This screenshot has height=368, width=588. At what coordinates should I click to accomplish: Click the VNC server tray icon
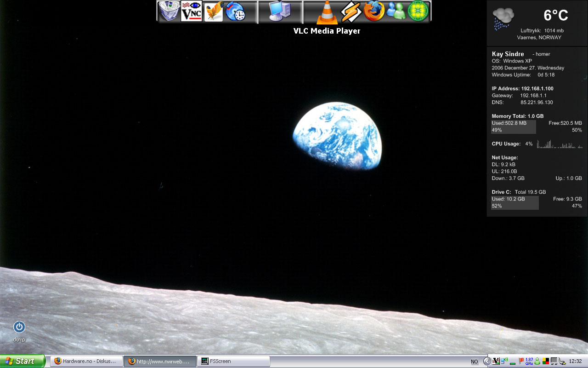(x=496, y=361)
